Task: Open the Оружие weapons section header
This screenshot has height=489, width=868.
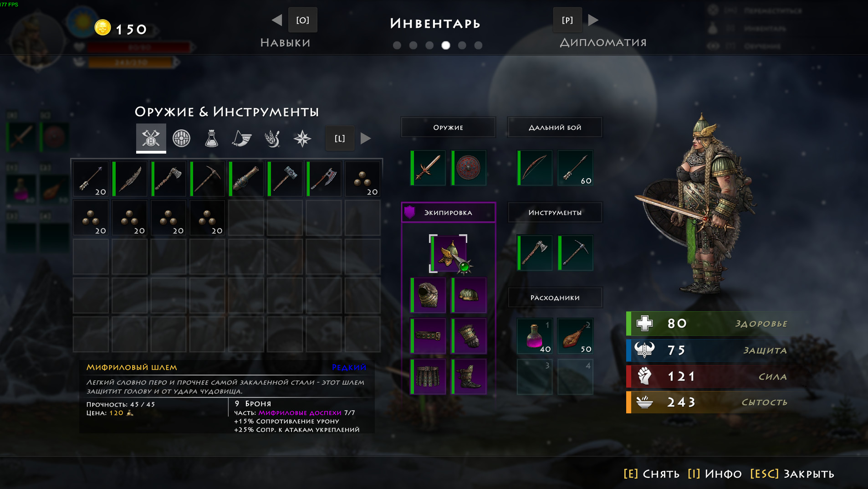Action: pyautogui.click(x=448, y=128)
